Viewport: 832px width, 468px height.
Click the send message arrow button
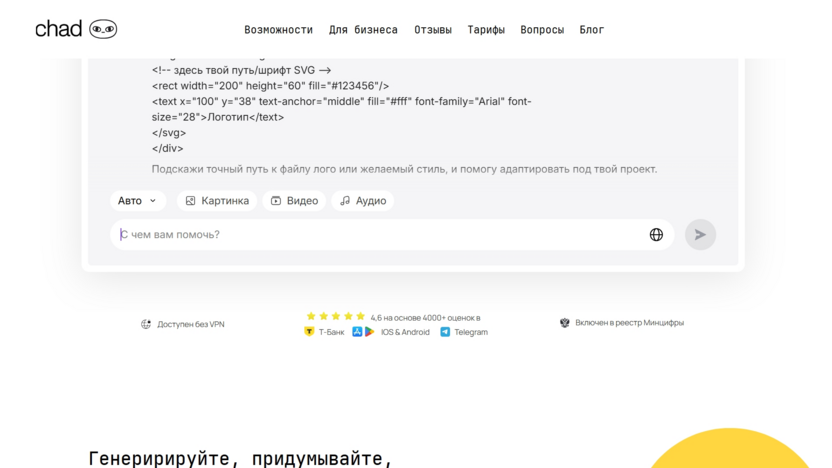[700, 235]
